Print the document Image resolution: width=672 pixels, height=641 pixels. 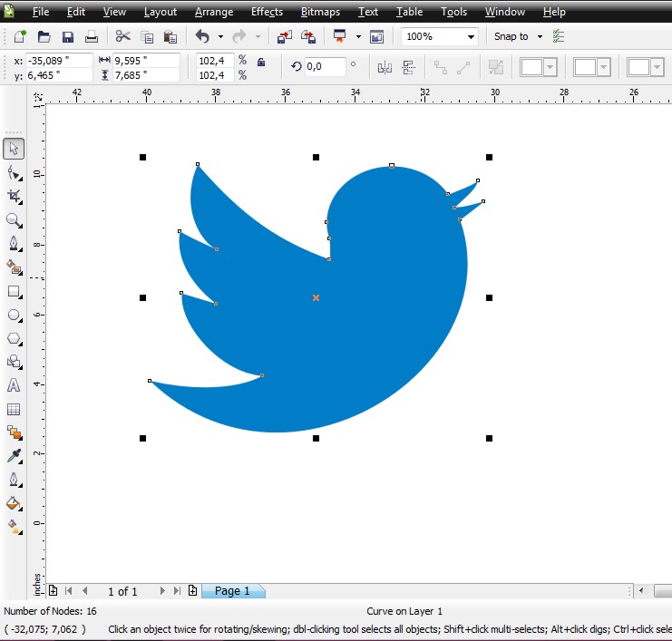coord(92,37)
